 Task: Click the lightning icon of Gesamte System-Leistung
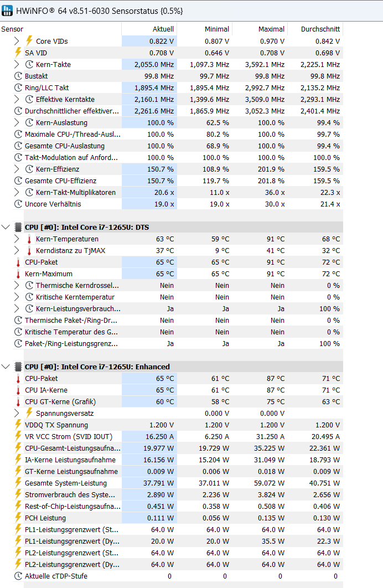point(18,483)
